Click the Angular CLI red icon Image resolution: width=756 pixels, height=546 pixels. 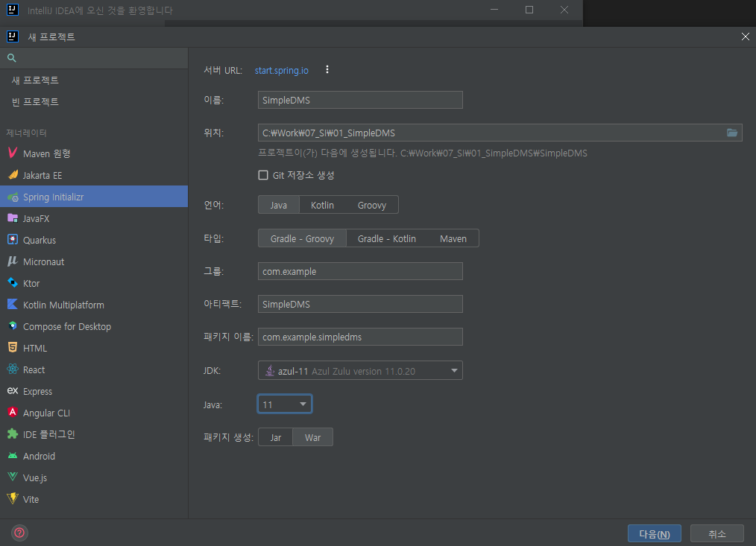[13, 413]
